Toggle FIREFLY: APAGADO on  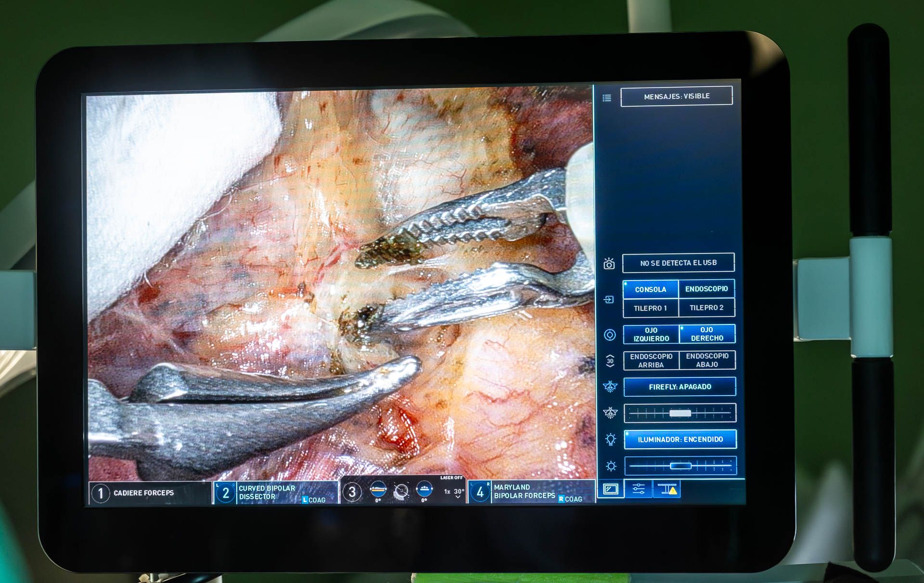680,387
